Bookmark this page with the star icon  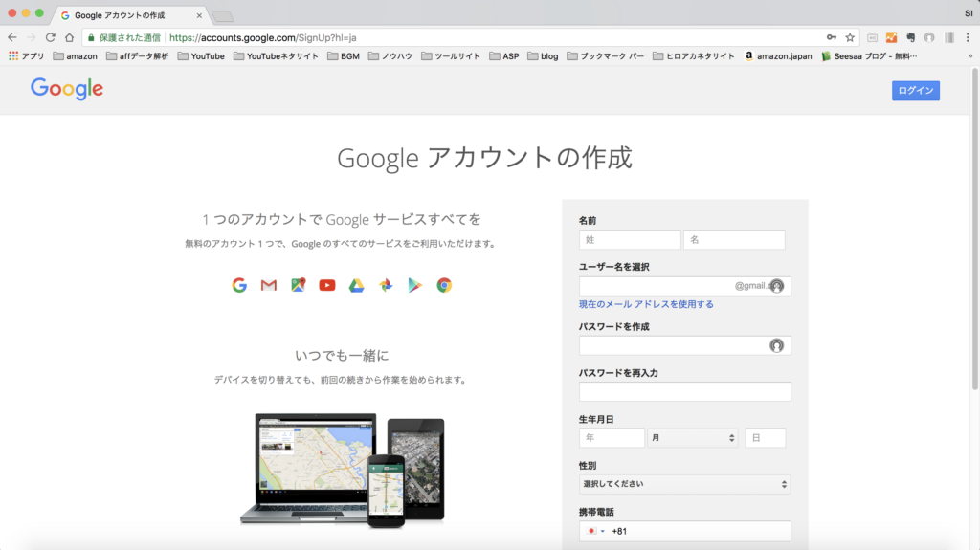(x=850, y=37)
